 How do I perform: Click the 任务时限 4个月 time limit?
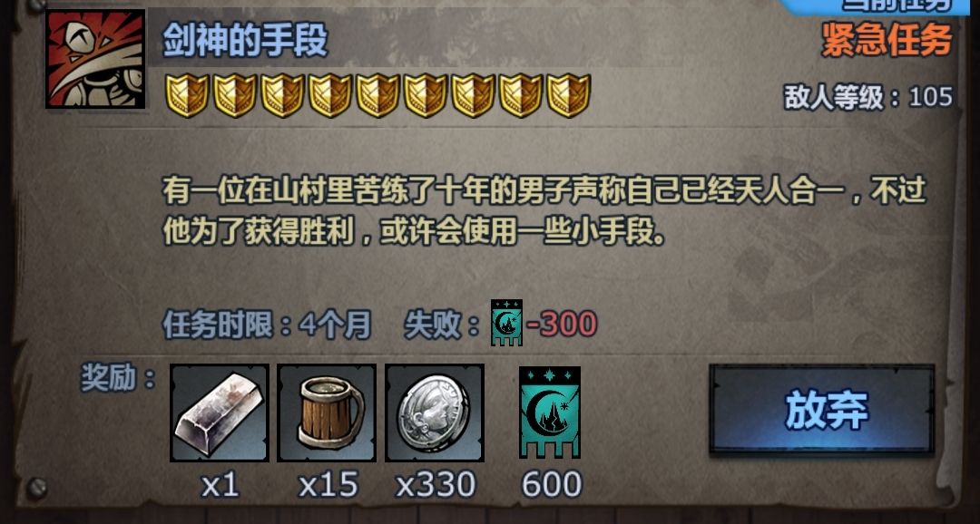pyautogui.click(x=267, y=325)
